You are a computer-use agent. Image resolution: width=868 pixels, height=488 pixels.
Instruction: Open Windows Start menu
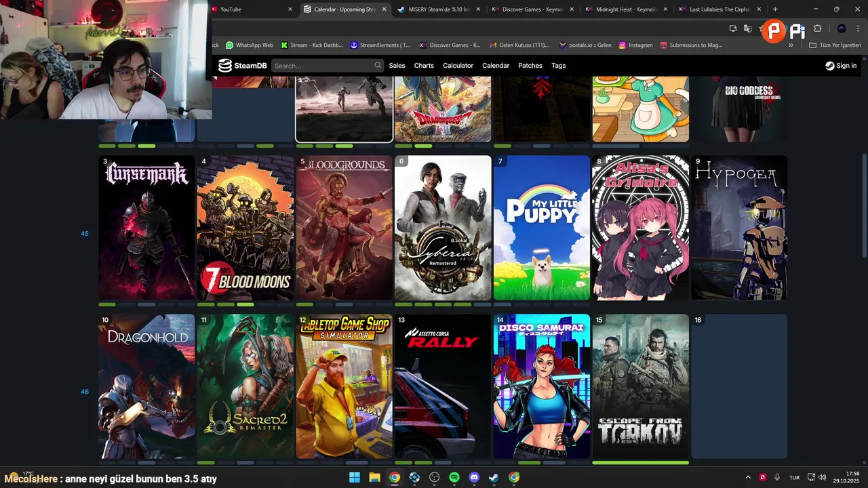(355, 477)
